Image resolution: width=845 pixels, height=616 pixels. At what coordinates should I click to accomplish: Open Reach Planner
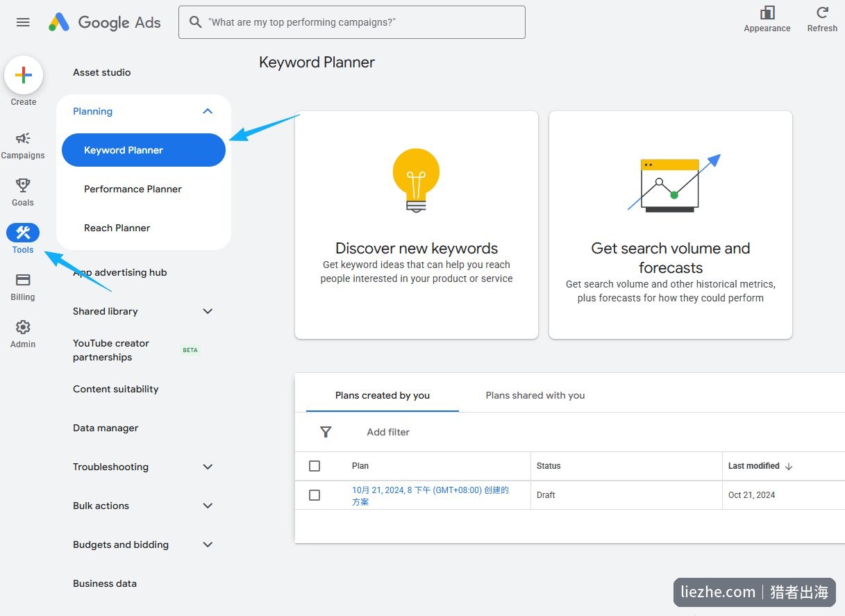click(117, 228)
